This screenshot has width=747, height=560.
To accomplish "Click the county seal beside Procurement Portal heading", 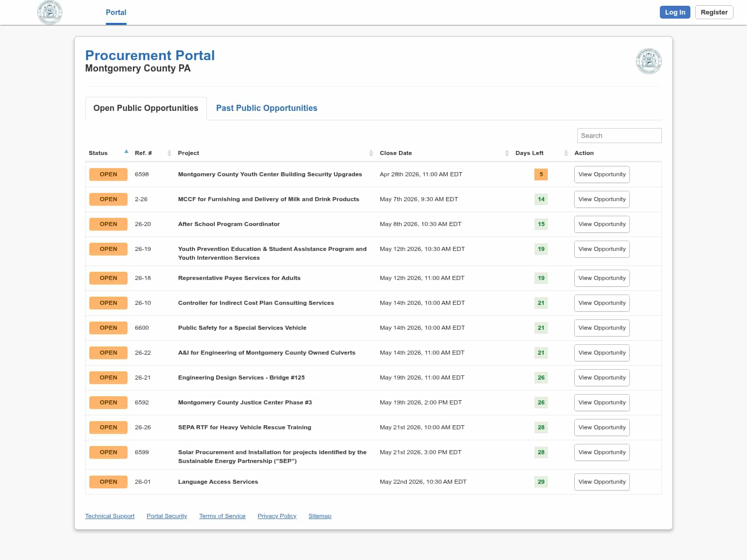I will click(648, 61).
